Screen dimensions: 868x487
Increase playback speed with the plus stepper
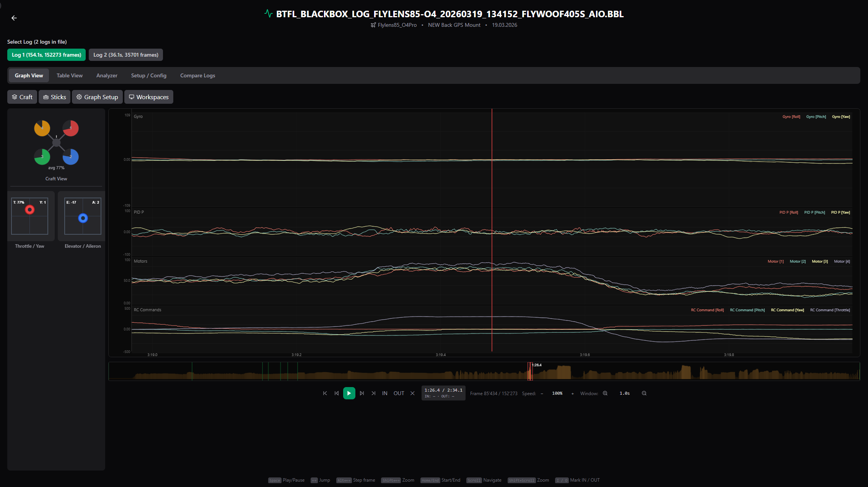tap(573, 393)
